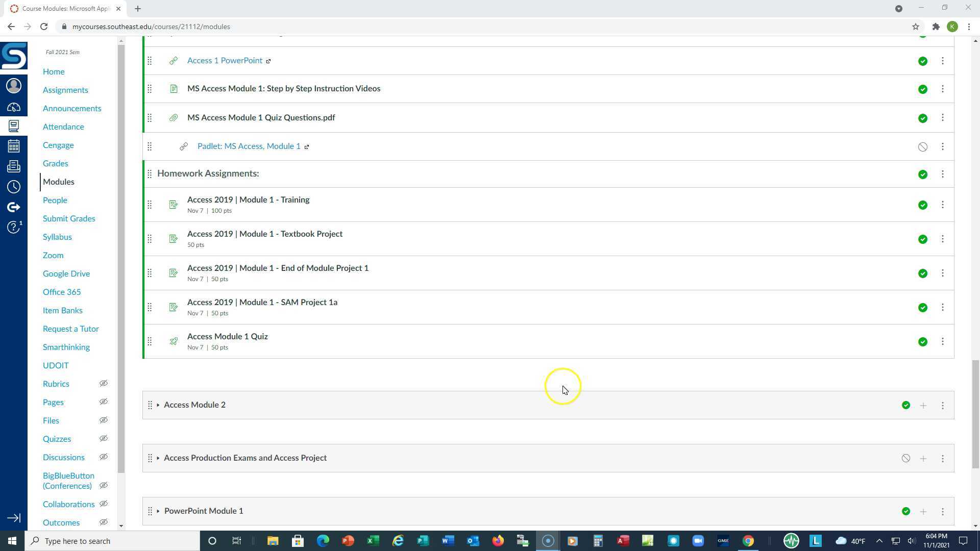Open the Access 1 PowerPoint link
The height and width of the screenshot is (551, 980).
point(225,60)
